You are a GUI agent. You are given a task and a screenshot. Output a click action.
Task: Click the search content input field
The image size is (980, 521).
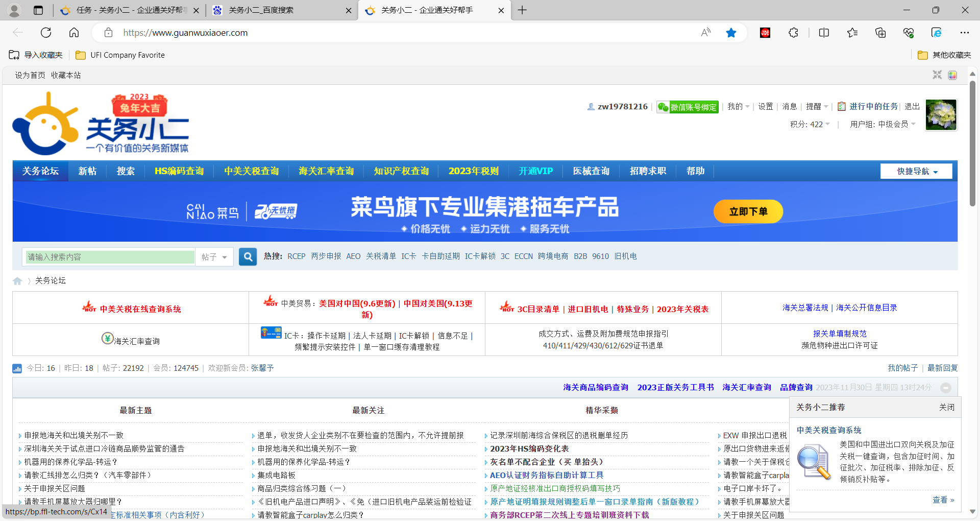110,257
